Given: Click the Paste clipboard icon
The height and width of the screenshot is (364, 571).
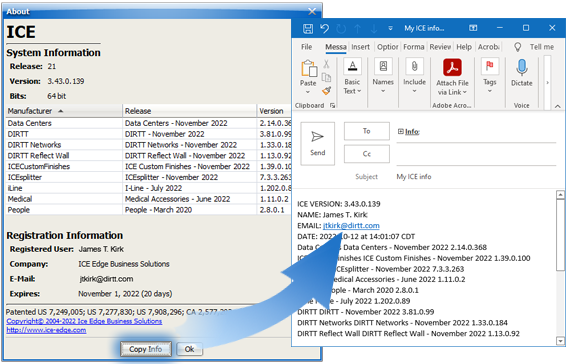Looking at the screenshot, I should point(308,68).
